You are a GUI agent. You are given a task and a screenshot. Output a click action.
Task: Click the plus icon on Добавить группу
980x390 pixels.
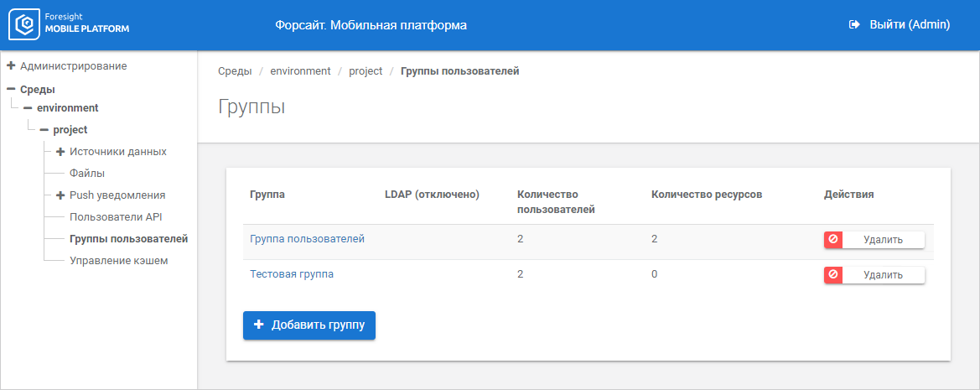tap(259, 325)
